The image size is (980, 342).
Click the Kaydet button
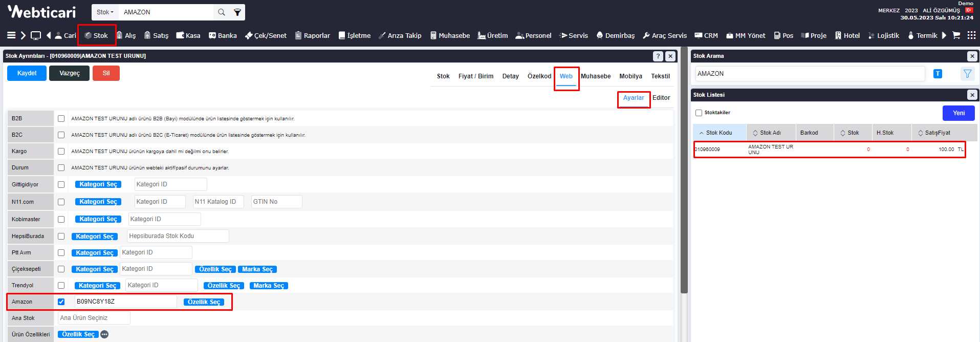coord(27,73)
